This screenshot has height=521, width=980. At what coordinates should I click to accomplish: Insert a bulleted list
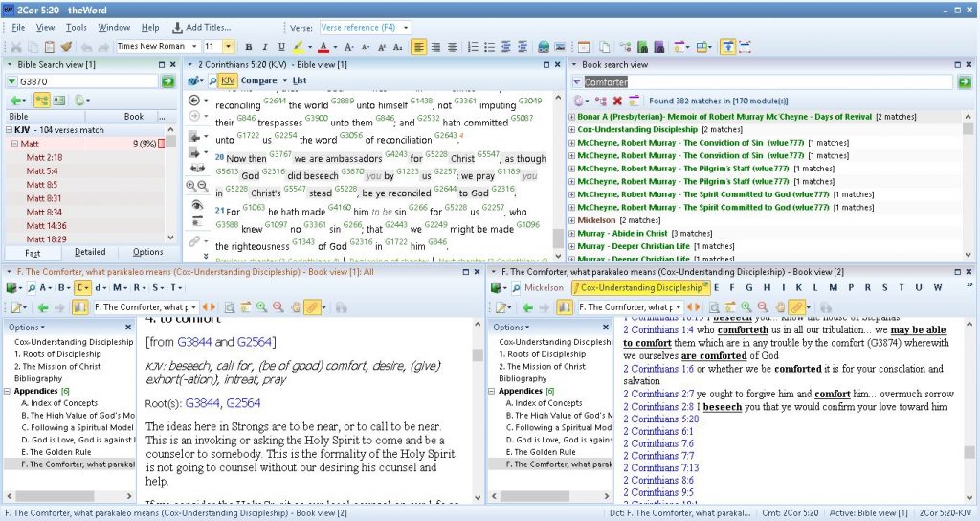click(489, 46)
